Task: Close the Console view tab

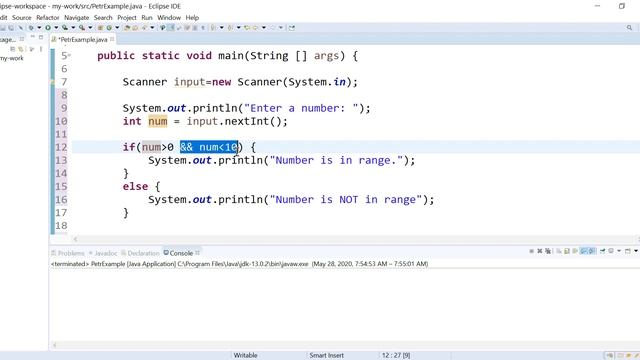Action: [x=198, y=253]
